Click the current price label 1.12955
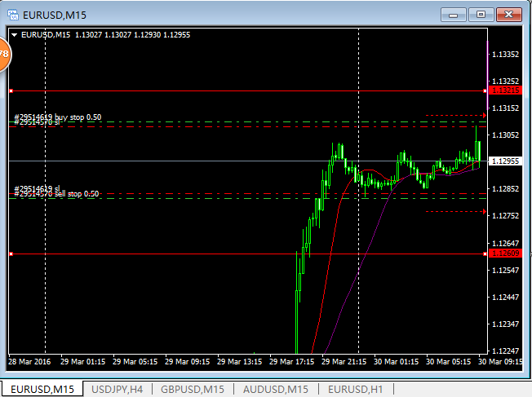This screenshot has height=397, width=532. tap(506, 161)
